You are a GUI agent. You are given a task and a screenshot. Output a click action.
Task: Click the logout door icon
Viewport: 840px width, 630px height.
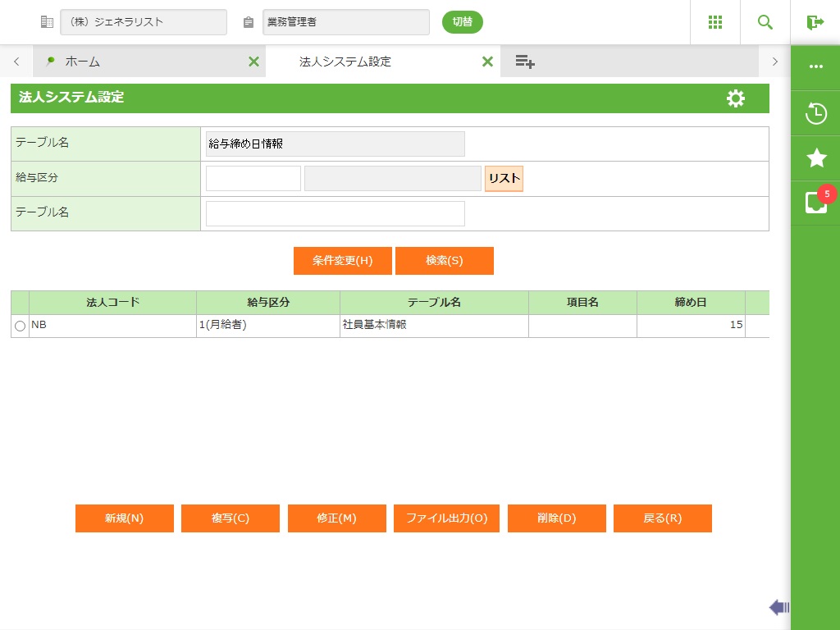[815, 22]
